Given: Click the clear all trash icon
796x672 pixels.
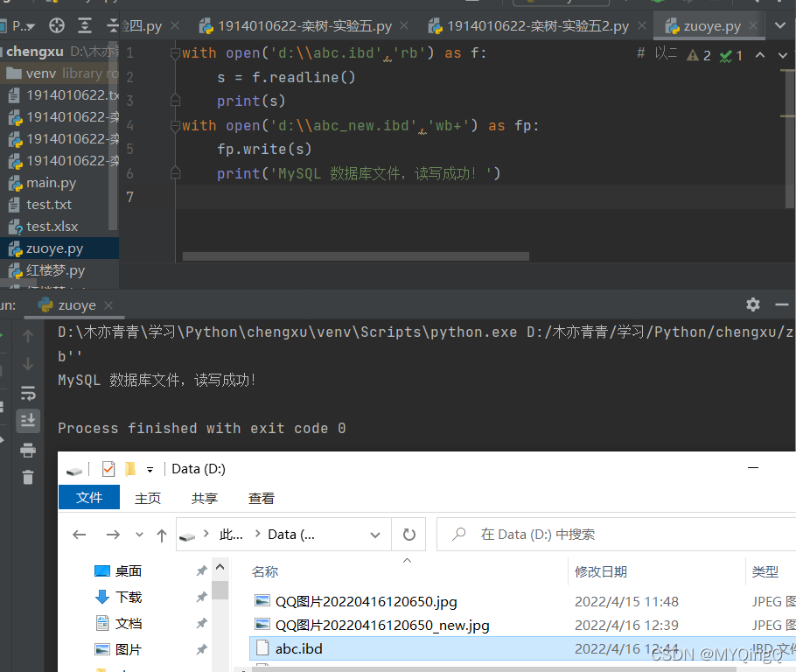Looking at the screenshot, I should point(28,478).
